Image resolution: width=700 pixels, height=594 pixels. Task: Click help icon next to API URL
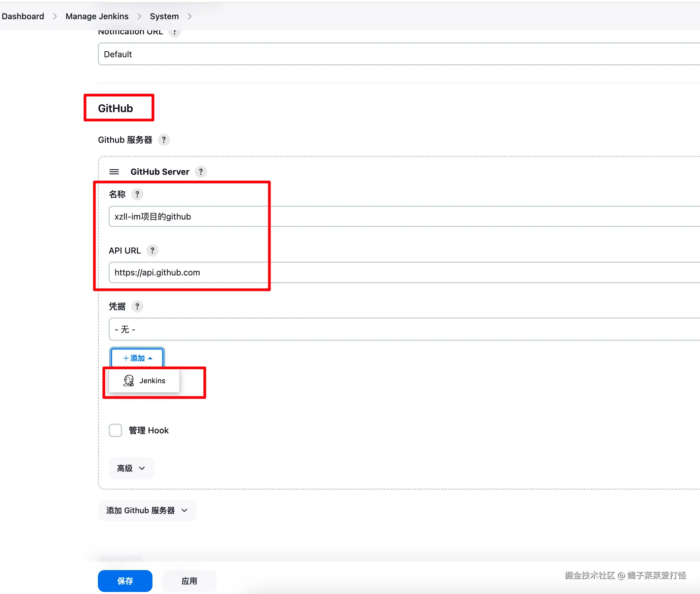click(152, 251)
